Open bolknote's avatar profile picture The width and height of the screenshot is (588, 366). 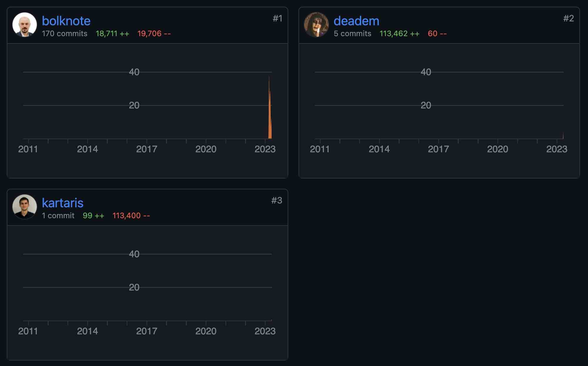pyautogui.click(x=25, y=25)
